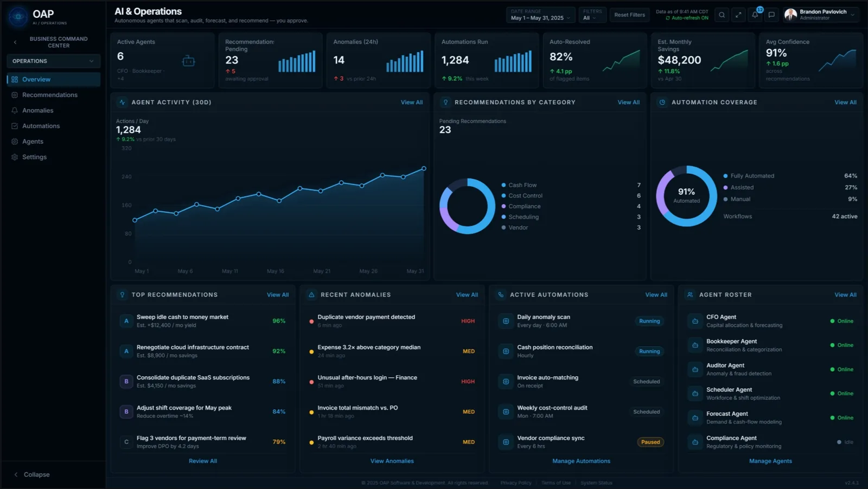Screen dimensions: 868x489
Task: Toggle Running status of Daily anomaly scan
Action: tap(649, 321)
